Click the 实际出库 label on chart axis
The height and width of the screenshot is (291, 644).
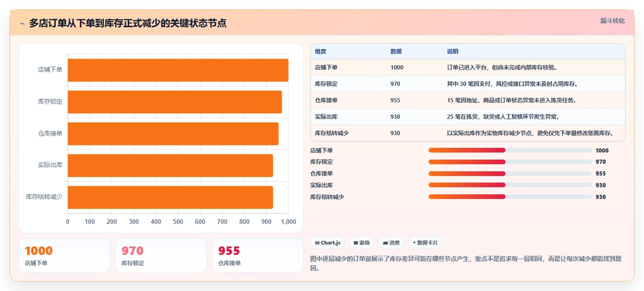50,166
